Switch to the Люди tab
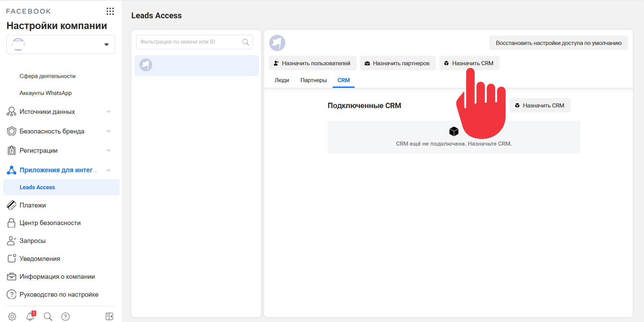The image size is (644, 322). (x=282, y=80)
